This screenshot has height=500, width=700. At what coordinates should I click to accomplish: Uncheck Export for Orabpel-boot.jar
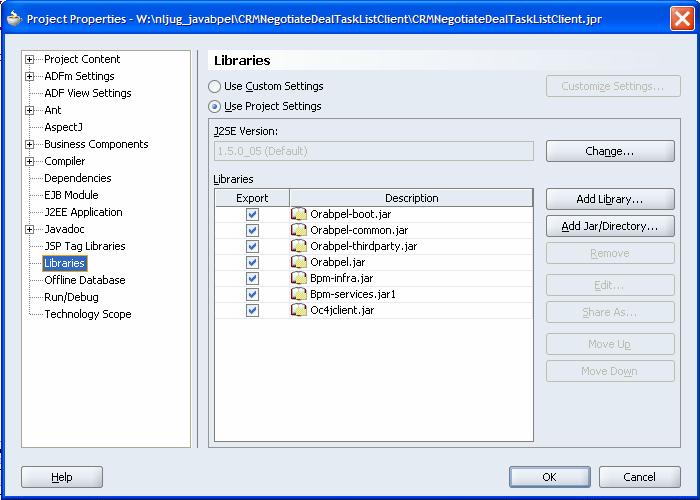tap(252, 214)
